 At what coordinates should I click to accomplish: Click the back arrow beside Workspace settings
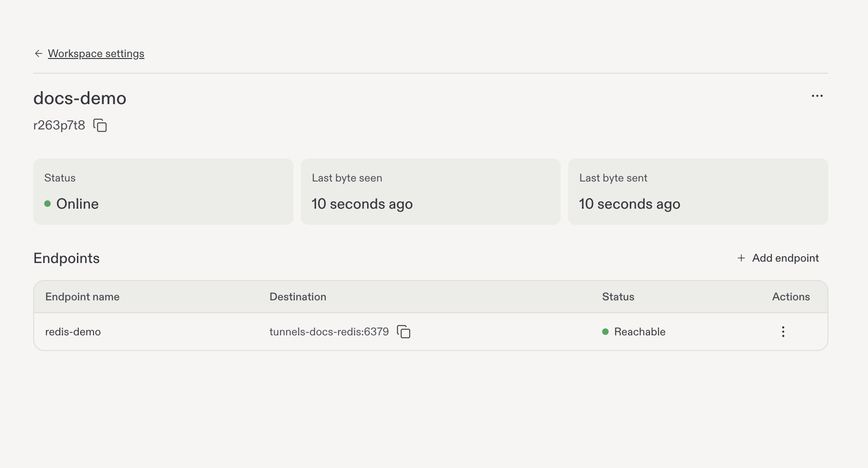tap(39, 53)
